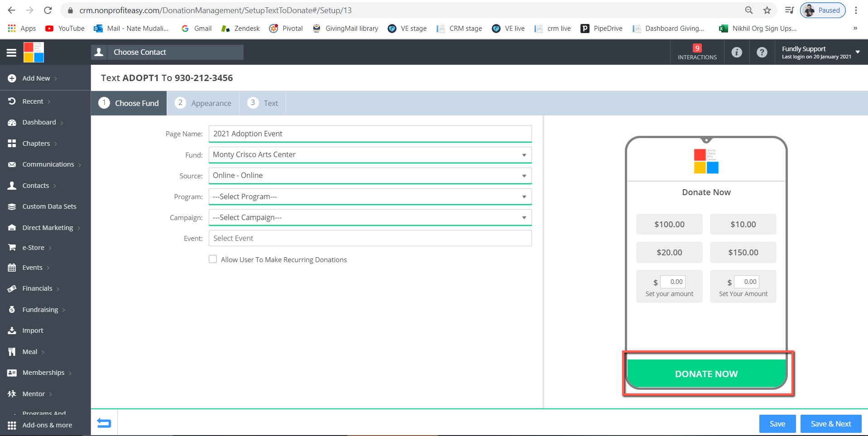Click the Chapters grid icon

click(x=12, y=144)
